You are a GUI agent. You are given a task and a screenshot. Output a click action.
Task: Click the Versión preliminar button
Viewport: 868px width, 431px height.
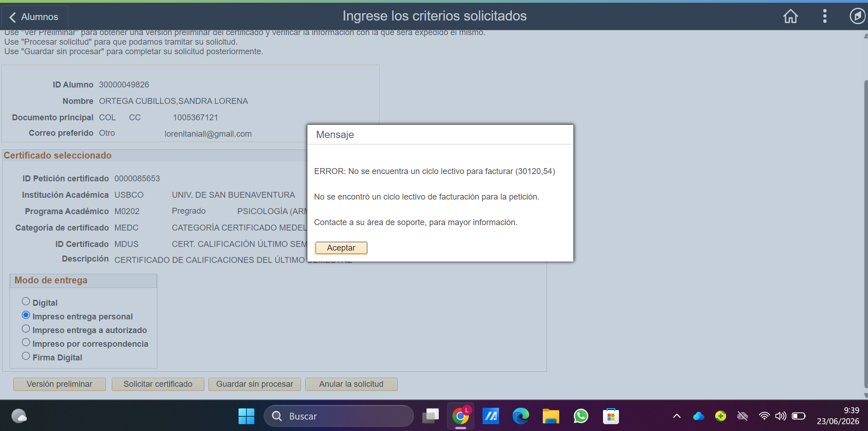click(x=59, y=384)
